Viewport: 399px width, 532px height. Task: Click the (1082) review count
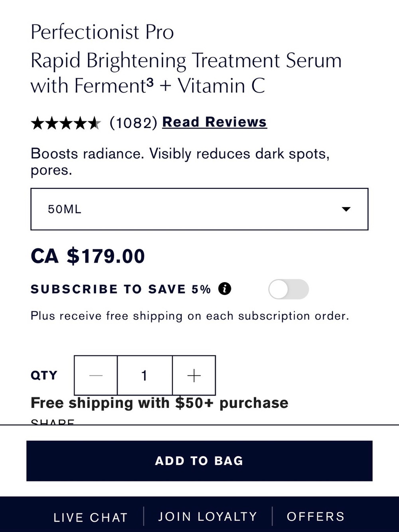[x=133, y=123]
